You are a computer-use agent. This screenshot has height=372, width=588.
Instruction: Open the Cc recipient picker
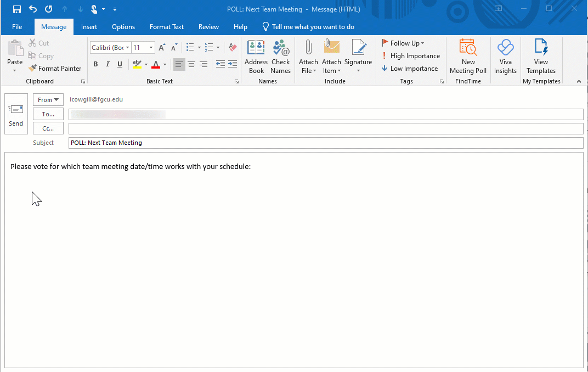click(x=48, y=128)
